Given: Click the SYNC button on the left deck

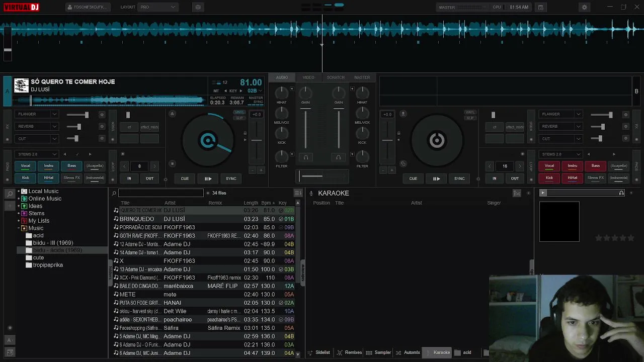Looking at the screenshot, I should click(x=231, y=178).
